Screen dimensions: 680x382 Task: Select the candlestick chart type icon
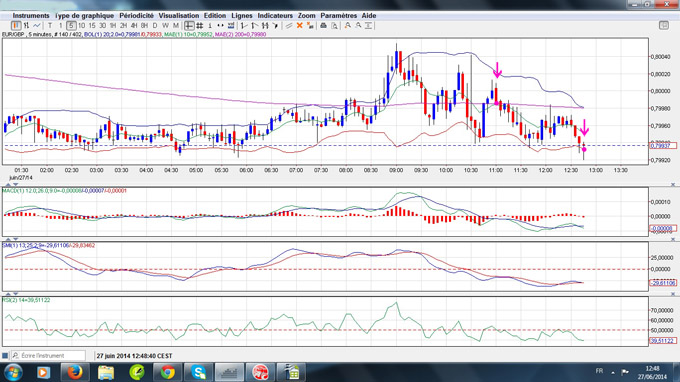point(16,26)
